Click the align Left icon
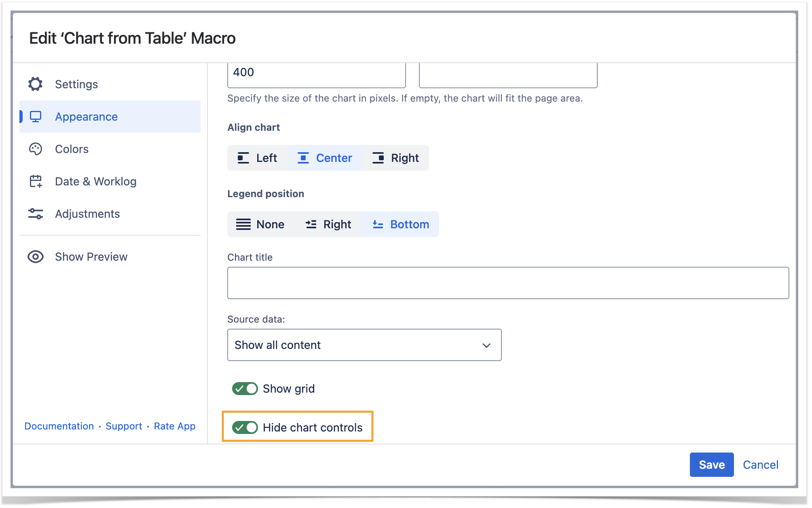This screenshot has width=812, height=508. (x=243, y=158)
